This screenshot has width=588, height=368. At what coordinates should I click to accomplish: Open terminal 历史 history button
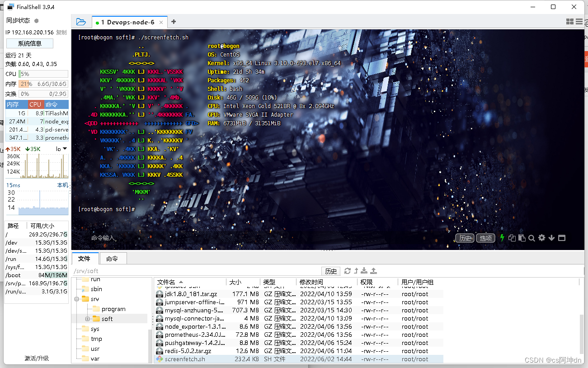click(x=465, y=238)
